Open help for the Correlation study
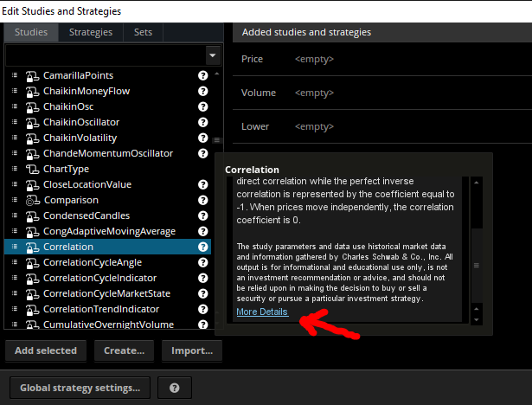532x405 pixels. pos(203,247)
